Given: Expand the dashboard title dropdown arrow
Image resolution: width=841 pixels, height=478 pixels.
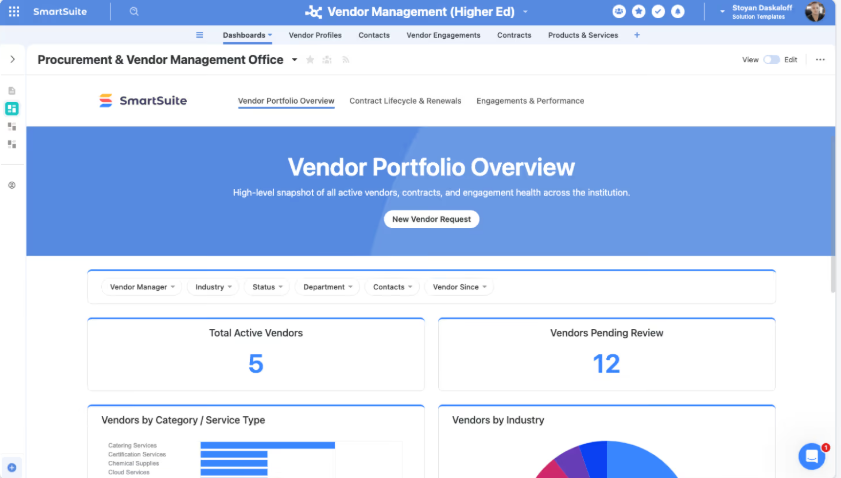Looking at the screenshot, I should (294, 60).
